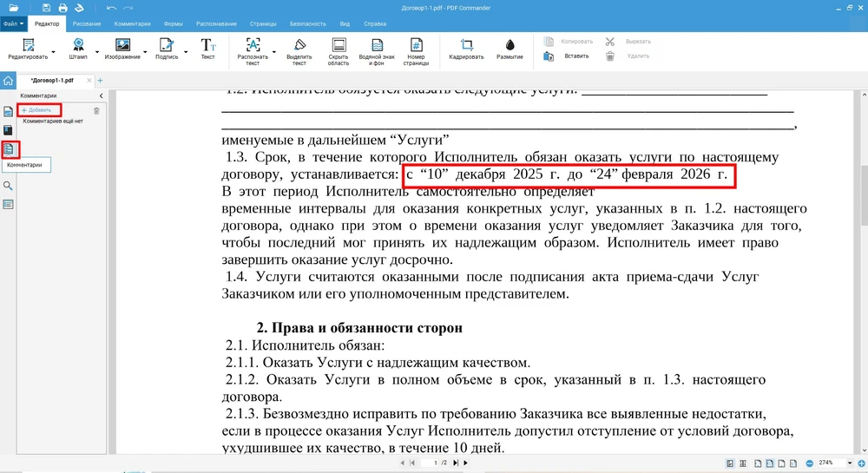Open the Безопасность ribbon tab
Image resolution: width=868 pixels, height=473 pixels.
tap(308, 23)
